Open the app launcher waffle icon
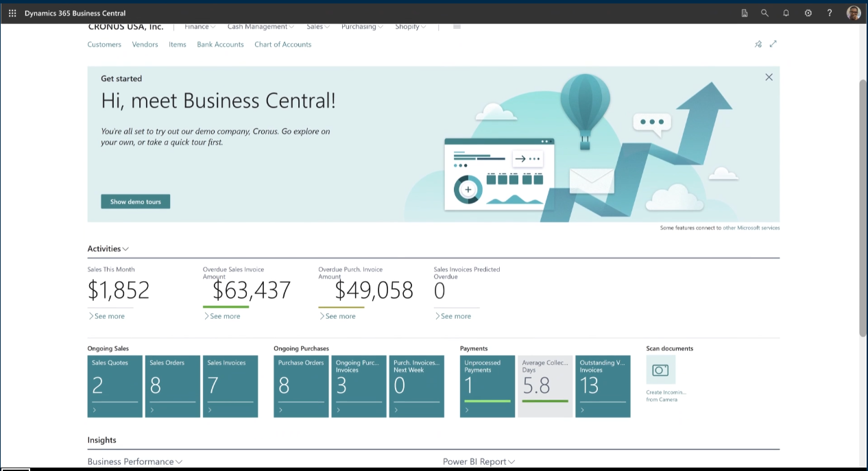This screenshot has height=471, width=868. coord(12,13)
